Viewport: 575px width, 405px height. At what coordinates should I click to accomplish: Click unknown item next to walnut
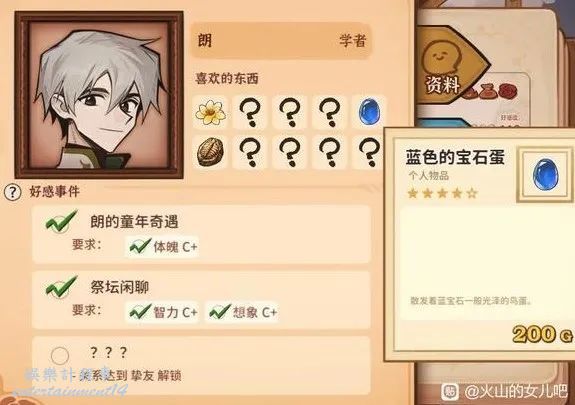coord(250,152)
